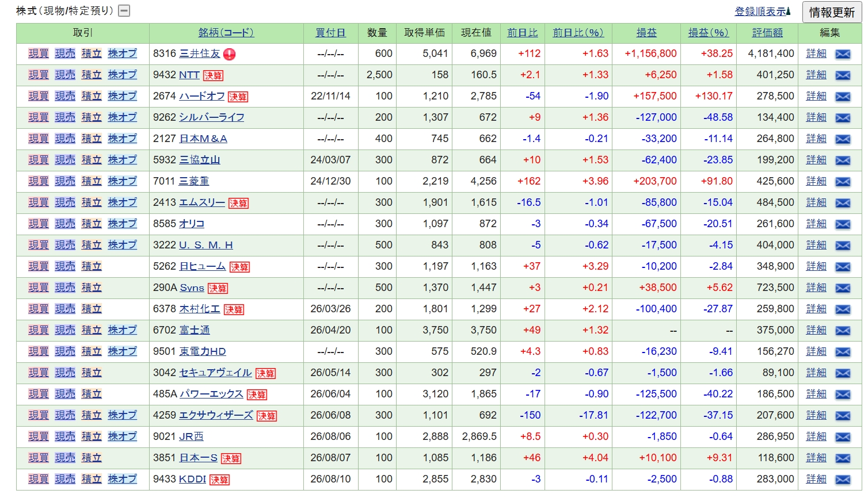Sort by the 損益 column header
This screenshot has width=868, height=498.
pos(646,33)
